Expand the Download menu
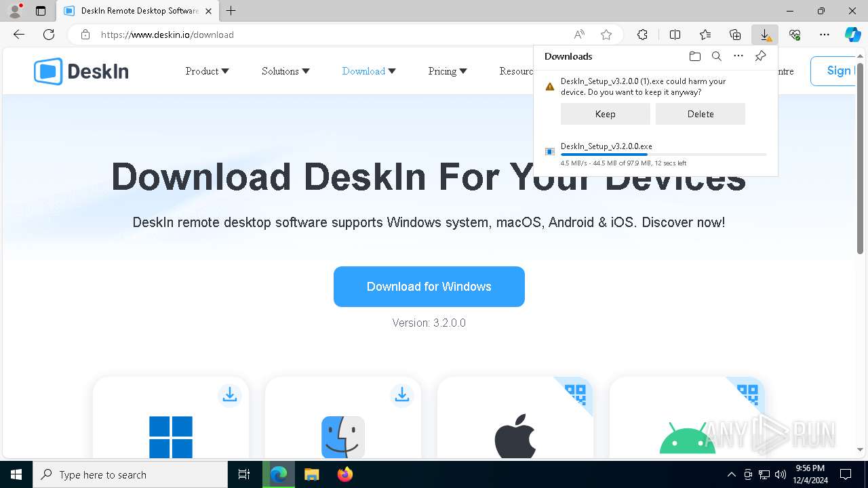 tap(369, 71)
